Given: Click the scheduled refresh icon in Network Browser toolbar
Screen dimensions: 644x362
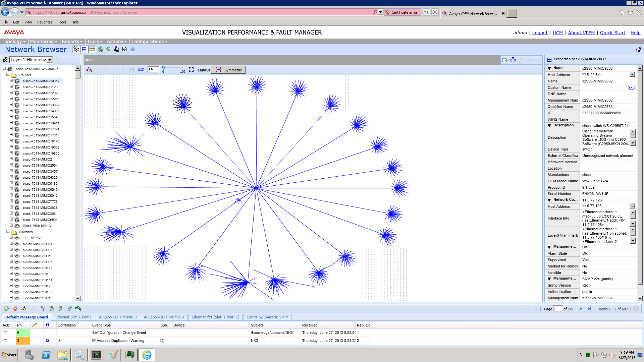Looking at the screenshot, I should [100, 49].
